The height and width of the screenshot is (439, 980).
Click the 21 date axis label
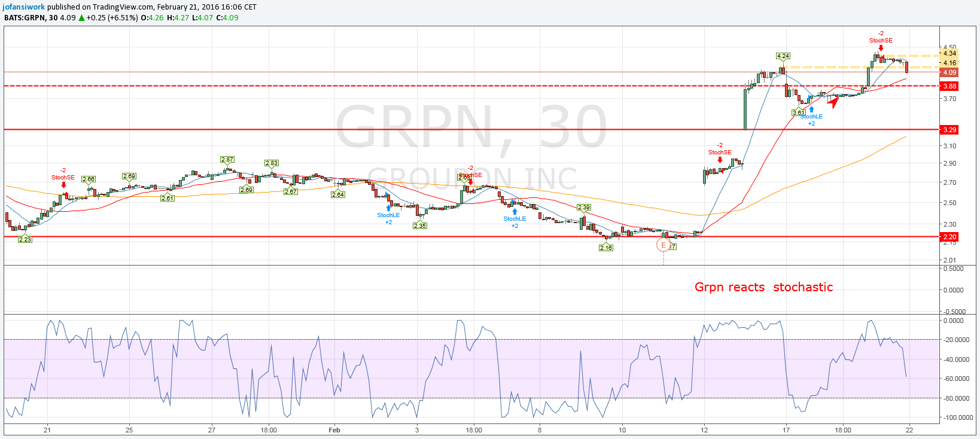[47, 430]
